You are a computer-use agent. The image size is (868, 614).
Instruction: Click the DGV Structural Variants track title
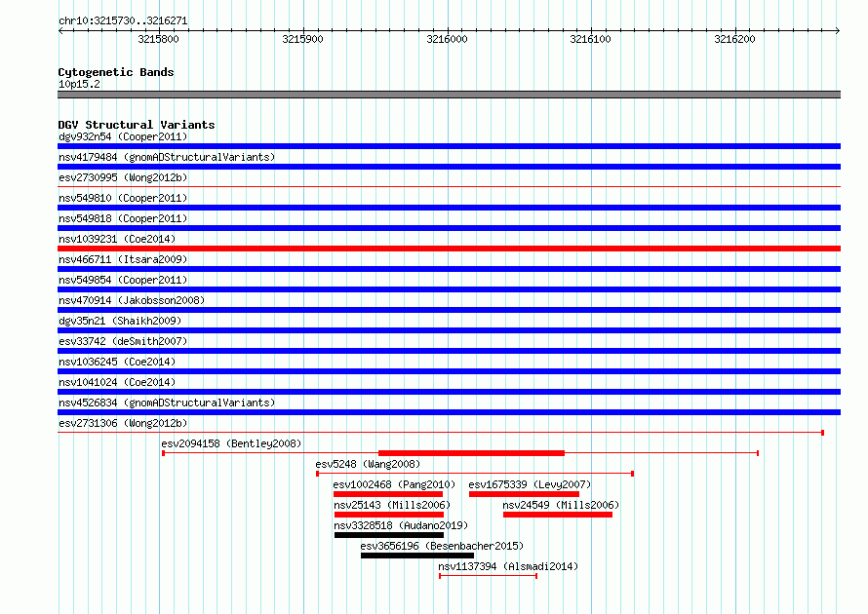coord(137,125)
